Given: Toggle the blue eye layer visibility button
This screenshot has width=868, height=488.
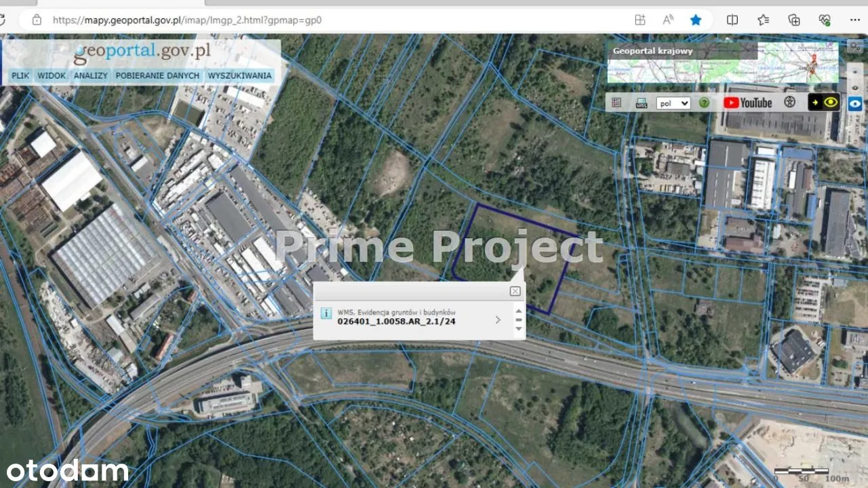Looking at the screenshot, I should tap(855, 104).
